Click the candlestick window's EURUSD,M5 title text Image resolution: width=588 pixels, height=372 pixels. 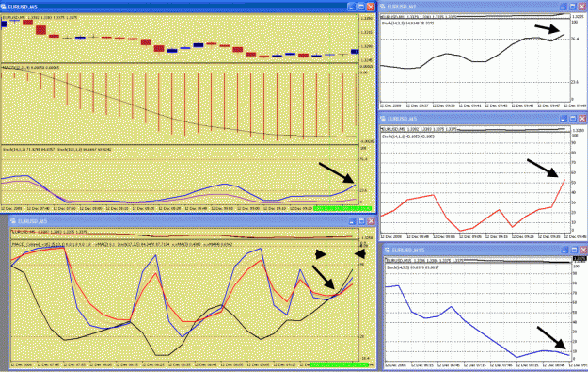[x=23, y=7]
